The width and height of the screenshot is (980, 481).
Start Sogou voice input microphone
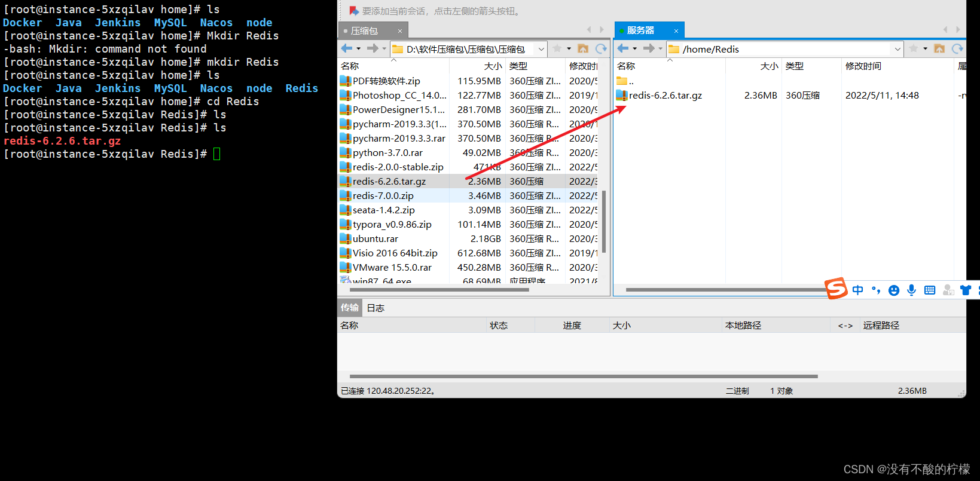(x=911, y=290)
